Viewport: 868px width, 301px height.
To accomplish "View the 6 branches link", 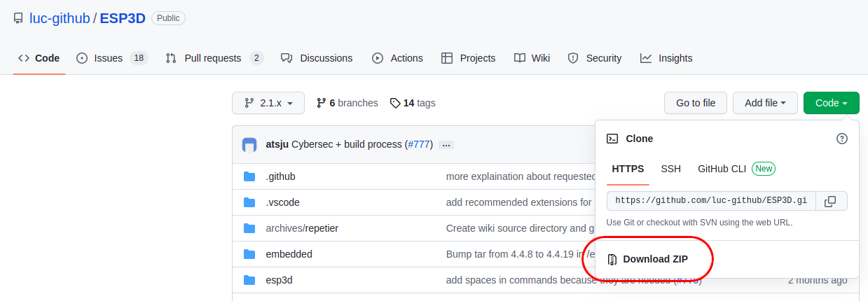I will [347, 103].
